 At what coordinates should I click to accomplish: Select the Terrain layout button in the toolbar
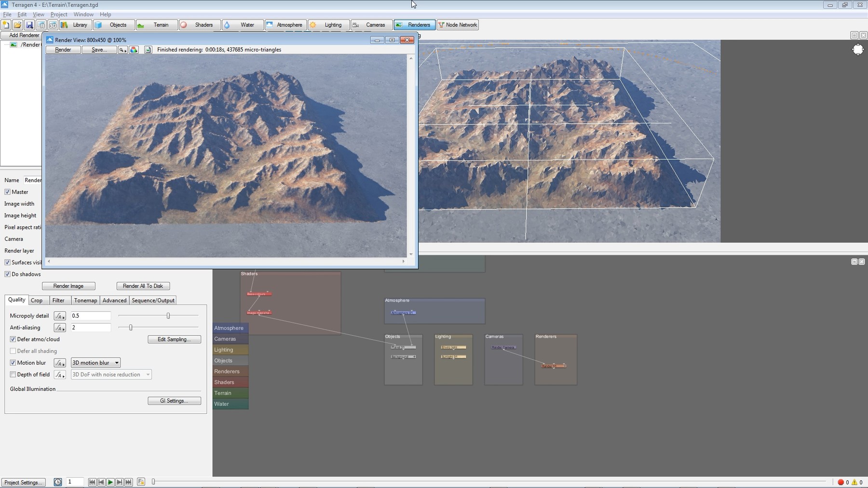[x=161, y=25]
